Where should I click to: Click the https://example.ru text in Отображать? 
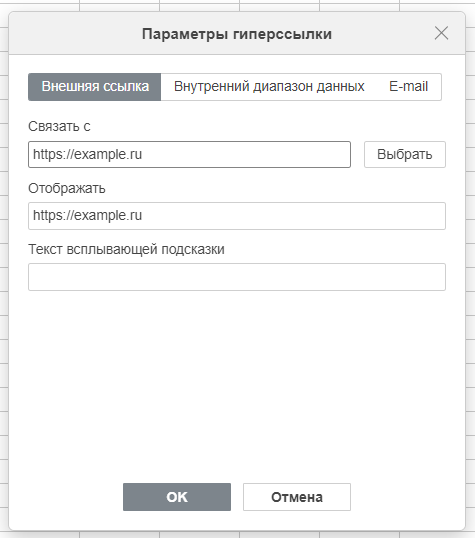(x=88, y=215)
